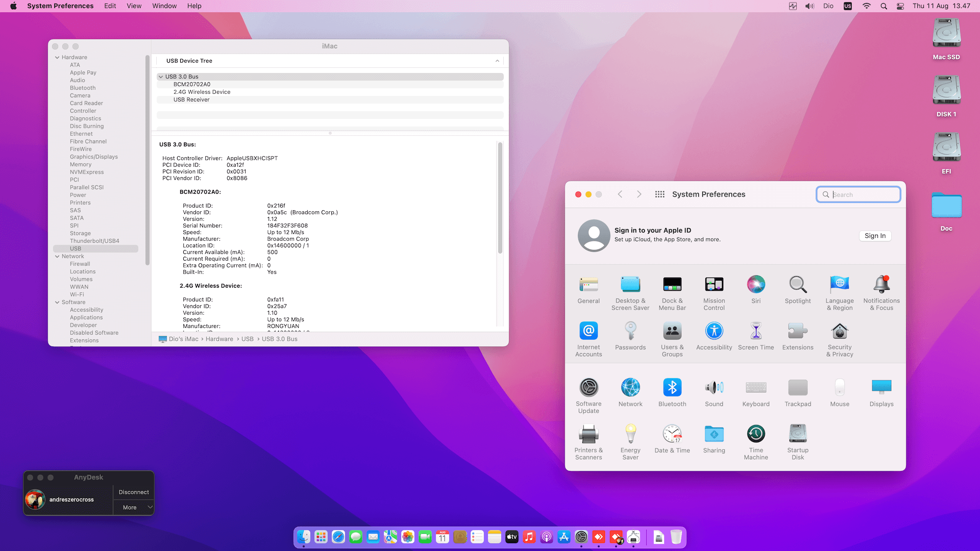Open Internet Accounts pane
980x551 pixels.
(x=589, y=339)
